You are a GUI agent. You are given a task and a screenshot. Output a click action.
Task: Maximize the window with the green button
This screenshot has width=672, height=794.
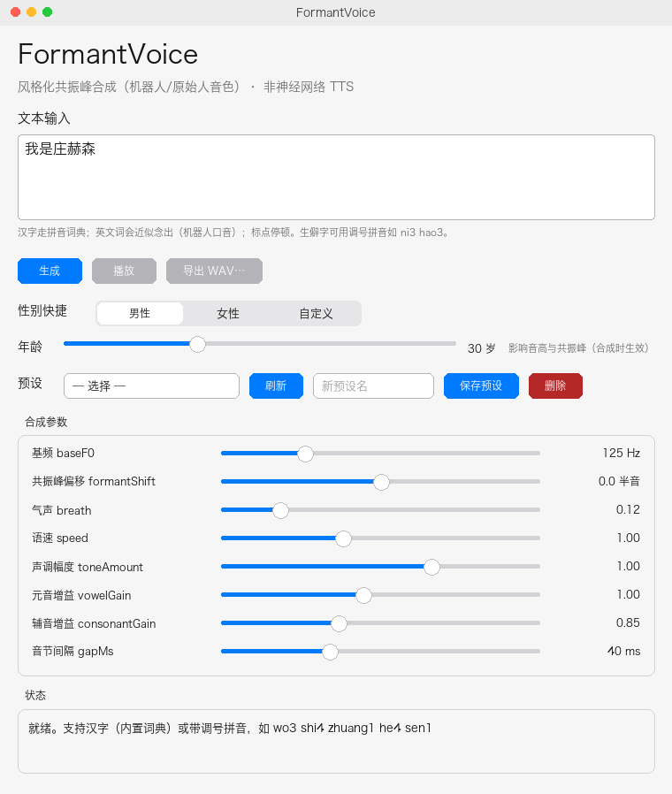tap(47, 12)
